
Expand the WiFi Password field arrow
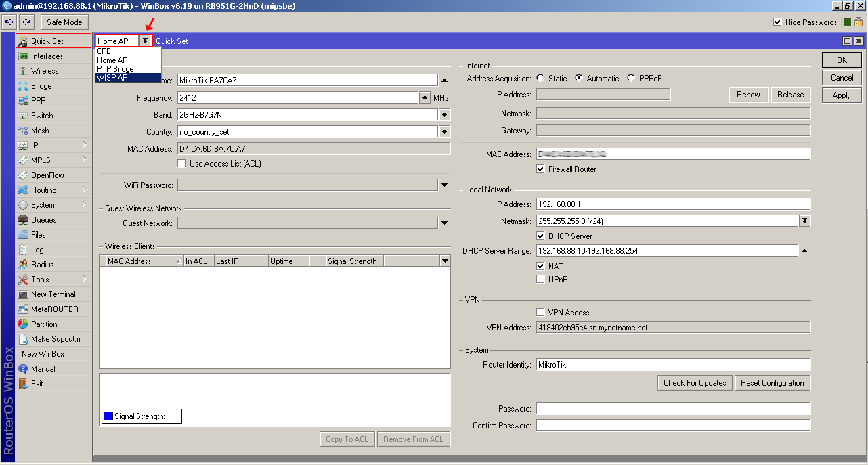[x=445, y=185]
